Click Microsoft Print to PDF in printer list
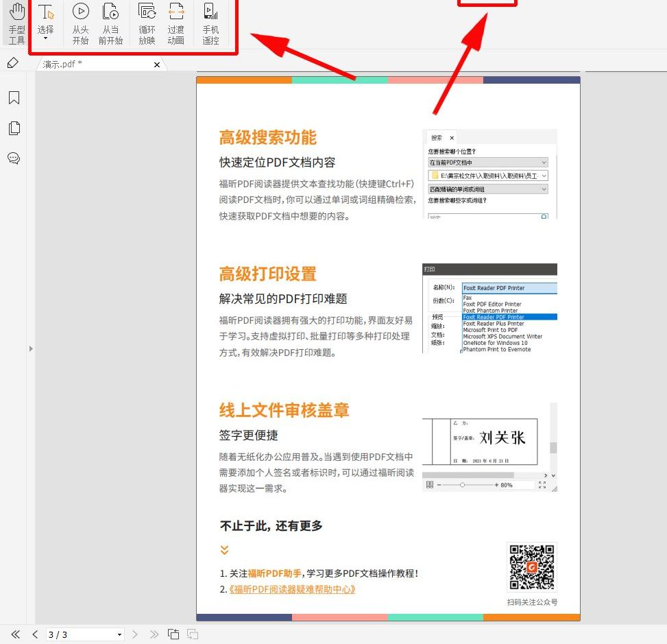The image size is (667, 644). [490, 330]
